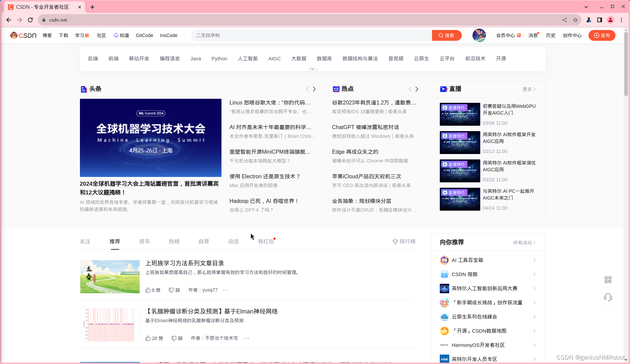Image resolution: width=630 pixels, height=364 pixels.
Task: Open article 上班族学习方法系列文章目录
Action: click(184, 263)
